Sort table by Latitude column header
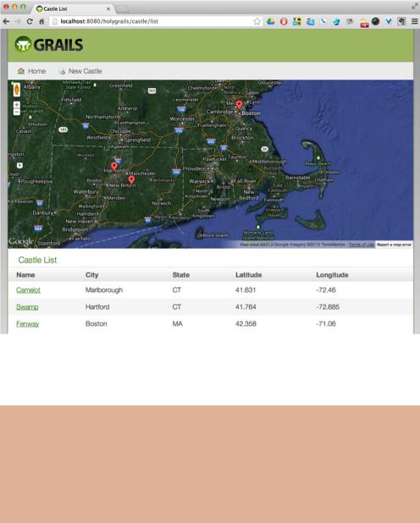The image size is (420, 523). pyautogui.click(x=248, y=275)
